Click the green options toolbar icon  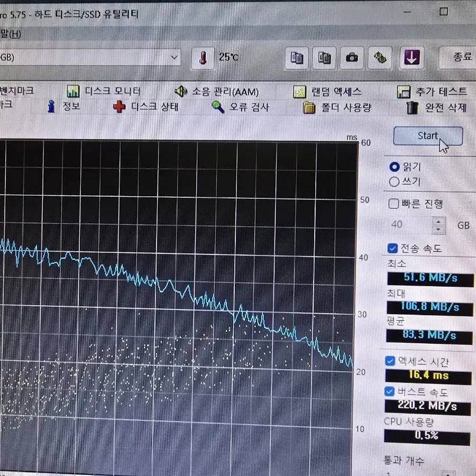pyautogui.click(x=380, y=58)
